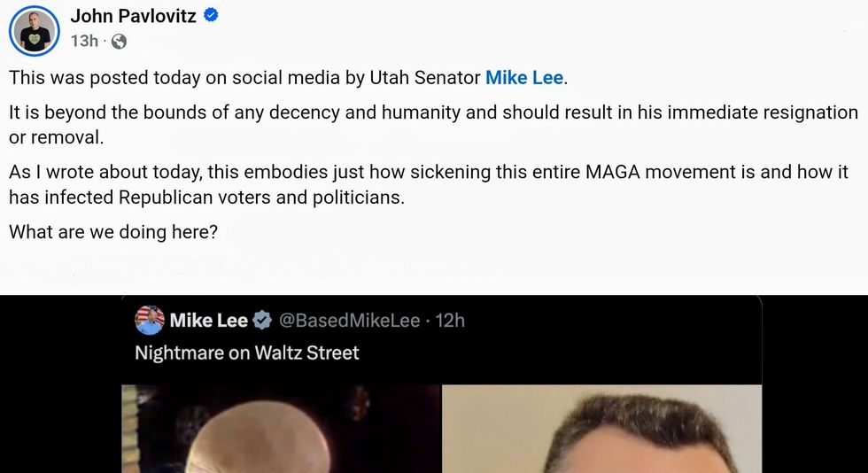Click the 12h tweet timestamp
The image size is (868, 473).
[451, 320]
